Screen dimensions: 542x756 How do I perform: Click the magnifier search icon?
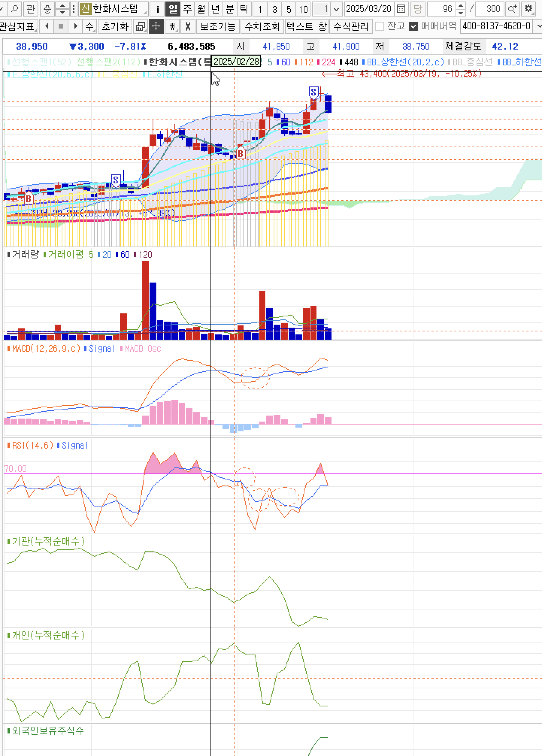[15, 9]
